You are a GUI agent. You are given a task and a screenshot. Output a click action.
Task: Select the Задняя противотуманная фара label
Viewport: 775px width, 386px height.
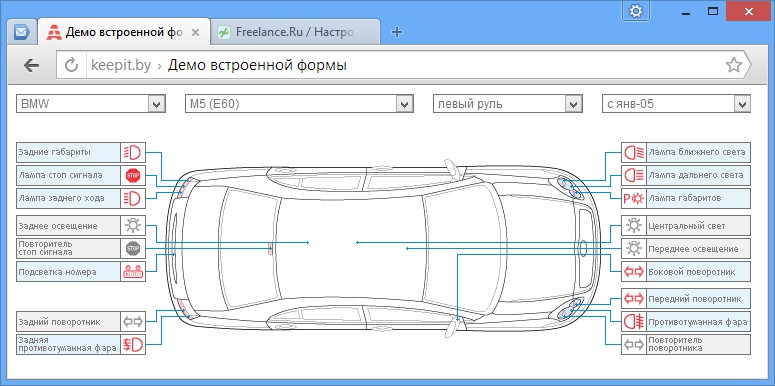68,344
